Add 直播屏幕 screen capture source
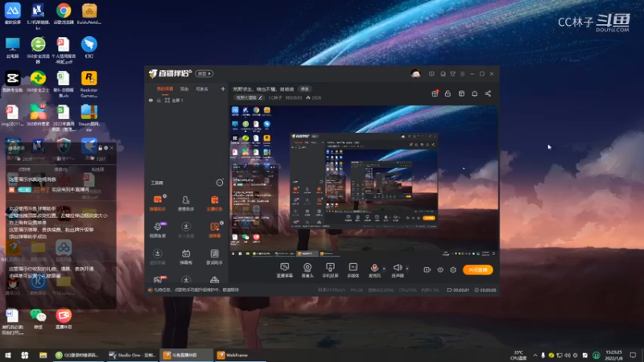The width and height of the screenshot is (644, 362). click(x=284, y=270)
